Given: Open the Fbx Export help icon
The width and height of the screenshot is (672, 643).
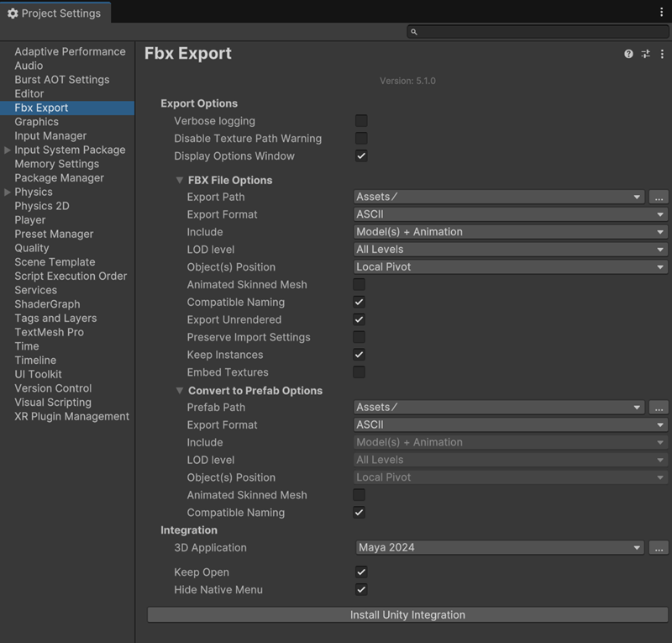Looking at the screenshot, I should pos(628,54).
